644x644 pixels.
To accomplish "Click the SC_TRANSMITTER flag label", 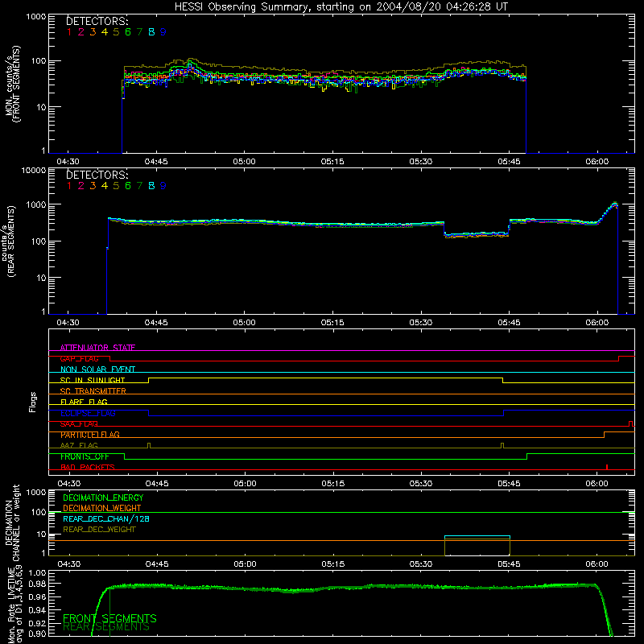I will pos(93,391).
